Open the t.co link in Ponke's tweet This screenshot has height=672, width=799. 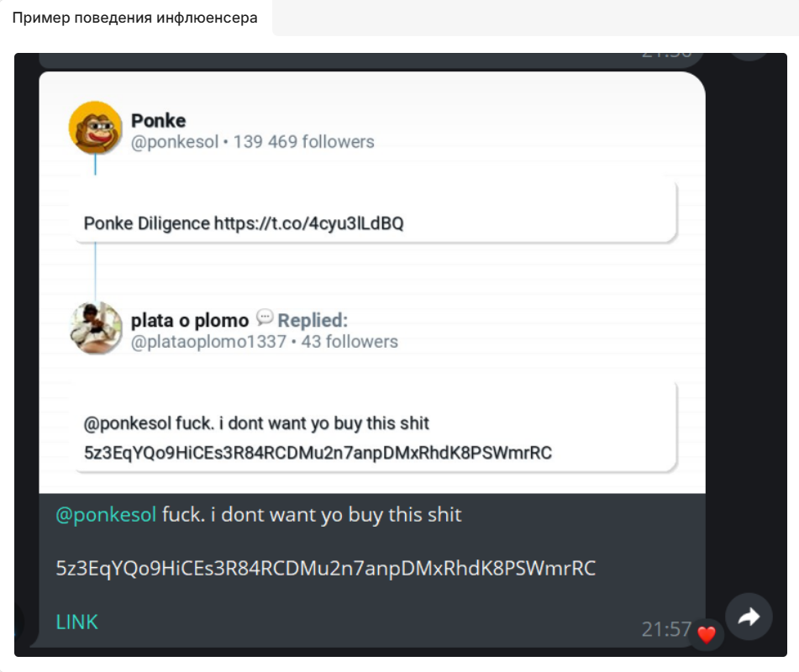tap(308, 223)
